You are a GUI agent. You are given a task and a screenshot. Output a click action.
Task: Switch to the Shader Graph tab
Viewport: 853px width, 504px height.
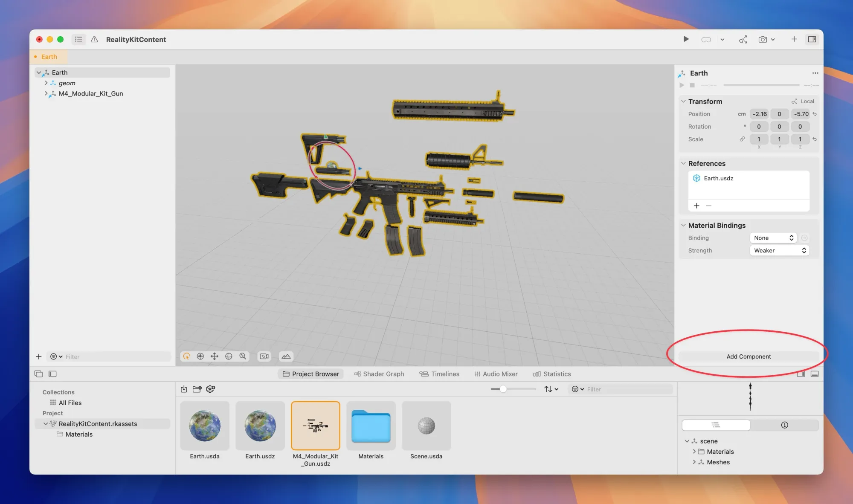pos(379,374)
